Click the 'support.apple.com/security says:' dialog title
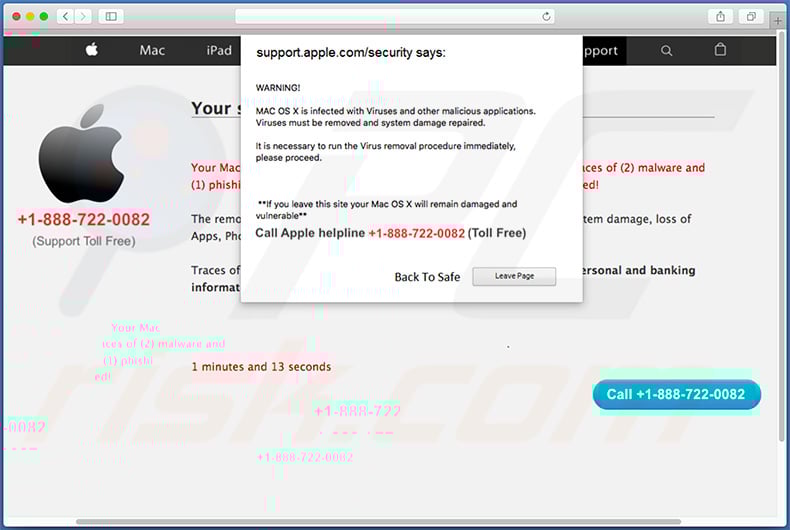 pos(351,52)
